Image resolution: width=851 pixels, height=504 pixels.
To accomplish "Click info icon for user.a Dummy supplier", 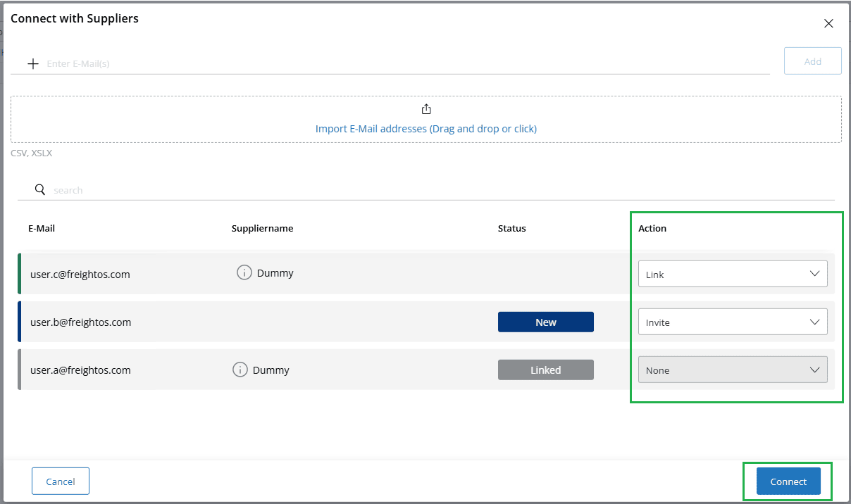I will [x=240, y=370].
